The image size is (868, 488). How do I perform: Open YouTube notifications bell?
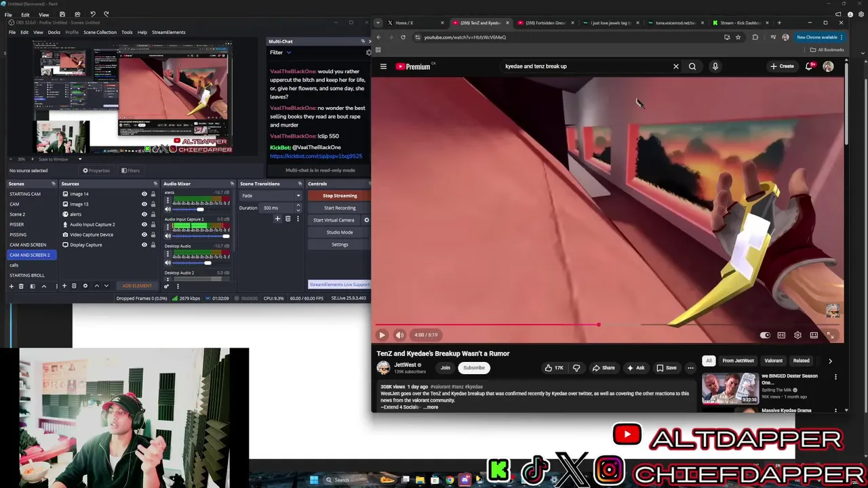pos(809,66)
